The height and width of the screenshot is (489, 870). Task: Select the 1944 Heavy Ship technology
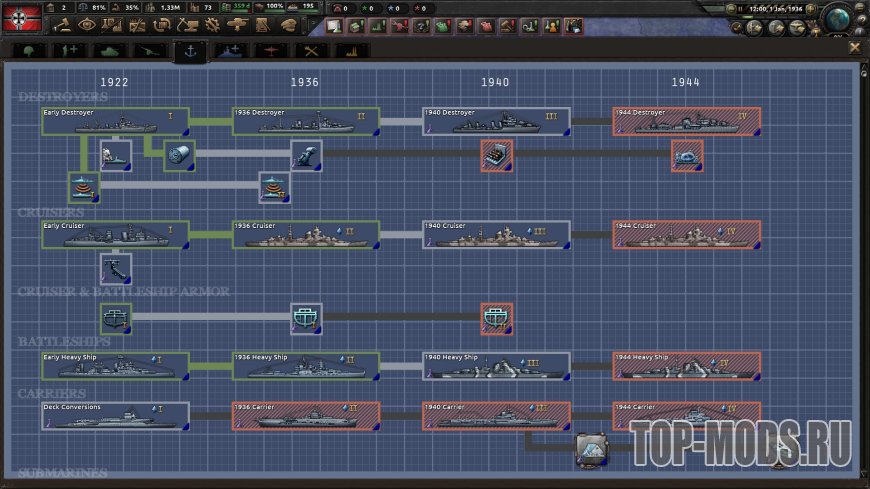686,365
